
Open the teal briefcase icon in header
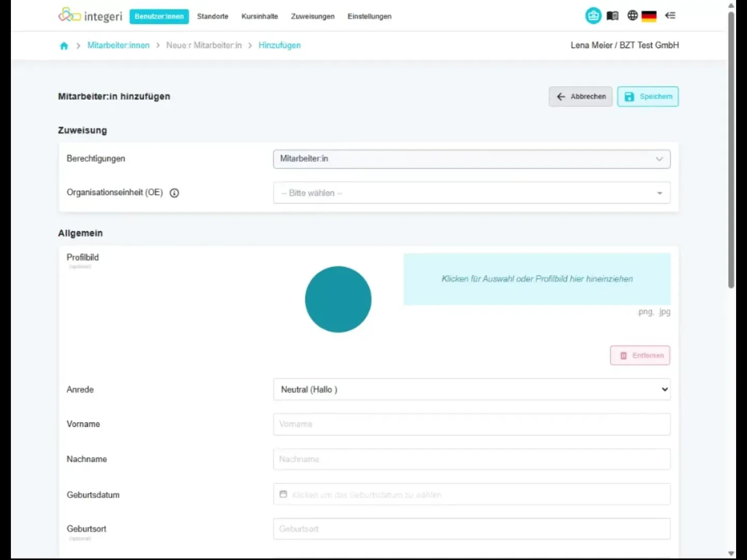(593, 16)
